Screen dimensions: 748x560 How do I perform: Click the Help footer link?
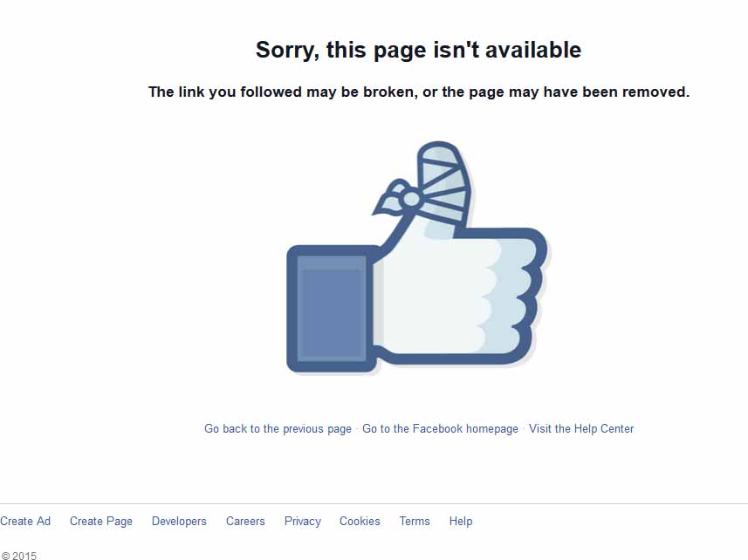[461, 521]
